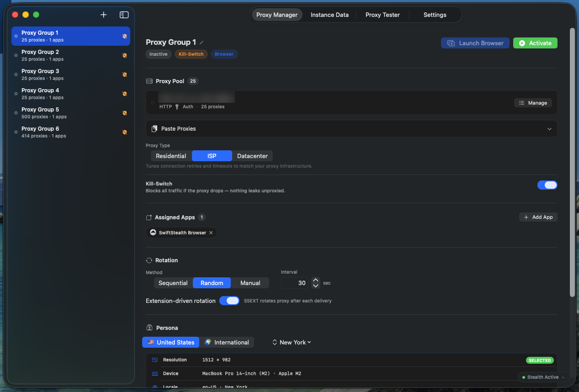
Task: Click the Interval seconds input field
Action: pos(295,283)
